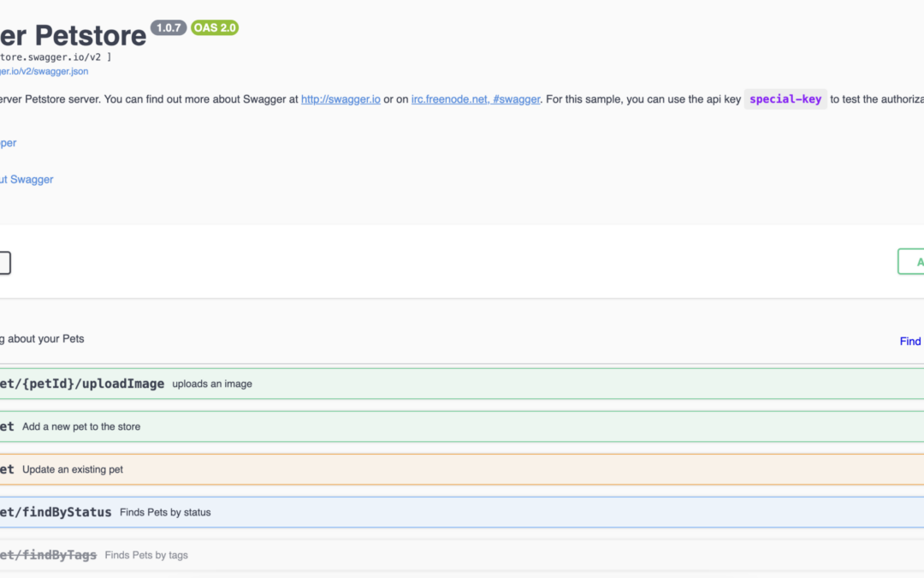This screenshot has width=924, height=578.
Task: Expand the 'Update an existing pet' operation
Action: pos(73,469)
